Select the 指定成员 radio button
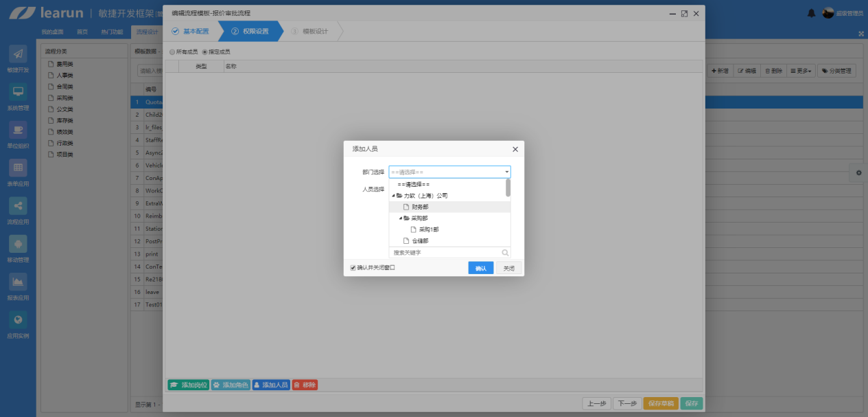The width and height of the screenshot is (868, 417). 204,52
